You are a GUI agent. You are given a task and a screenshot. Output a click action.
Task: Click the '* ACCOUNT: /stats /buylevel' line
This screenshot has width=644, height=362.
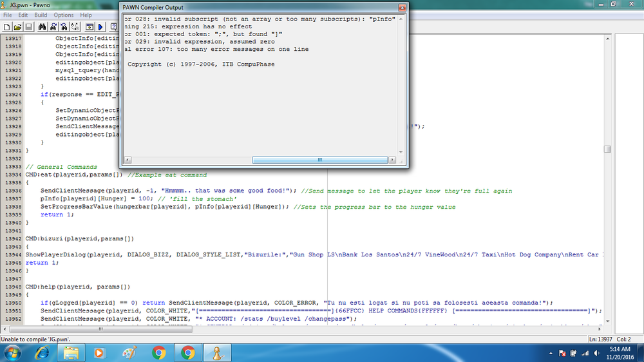point(199,319)
